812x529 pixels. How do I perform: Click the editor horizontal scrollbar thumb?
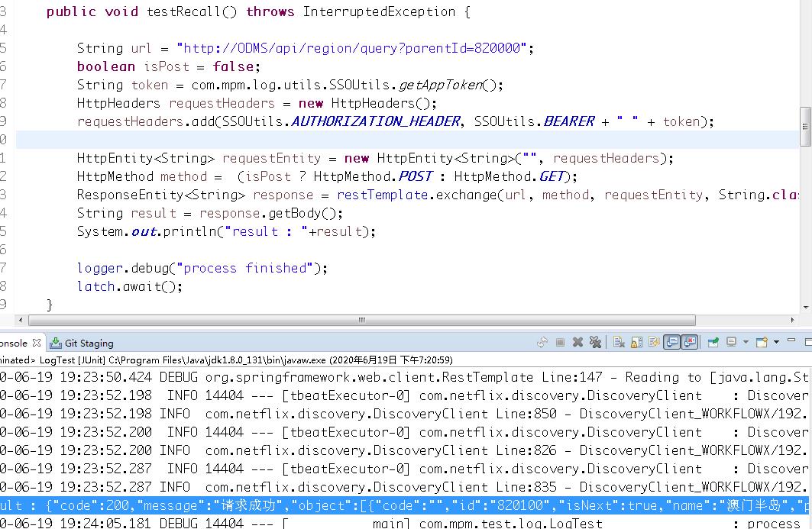tap(361, 320)
